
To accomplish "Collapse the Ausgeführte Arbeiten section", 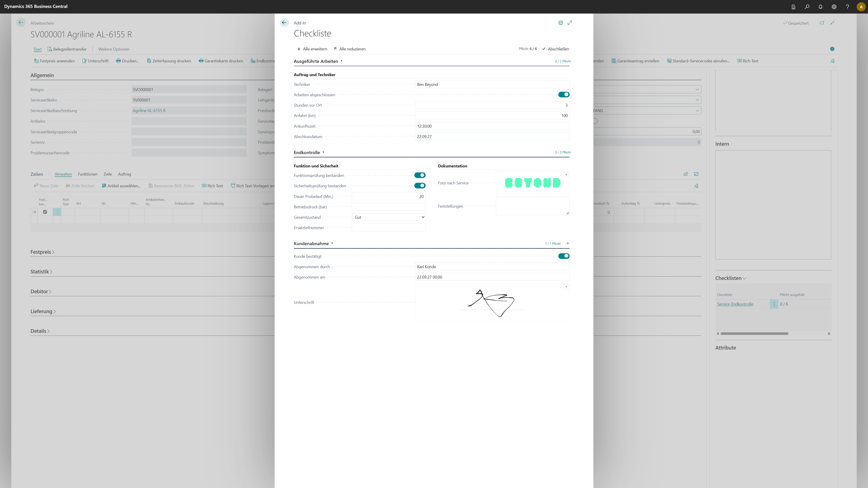I will (318, 61).
